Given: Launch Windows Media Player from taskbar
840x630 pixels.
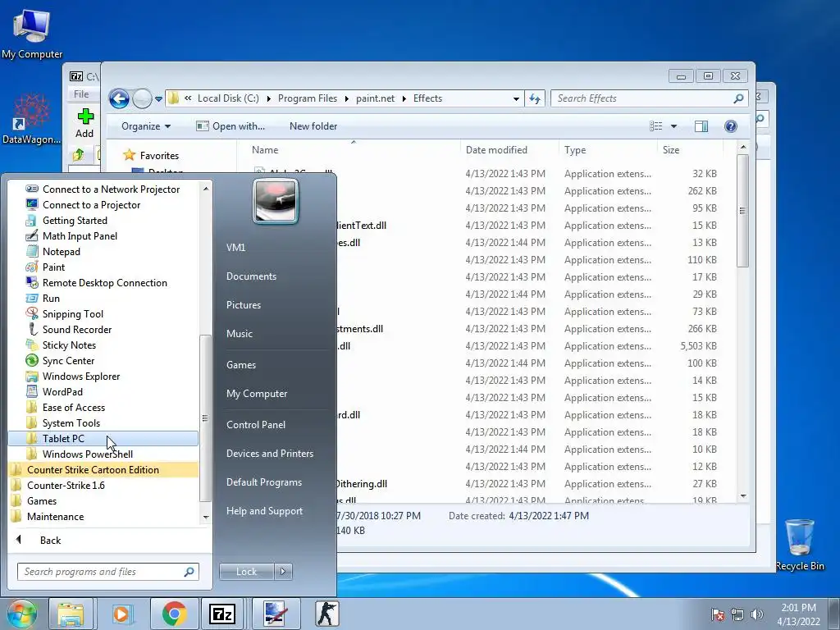Looking at the screenshot, I should pos(121,614).
